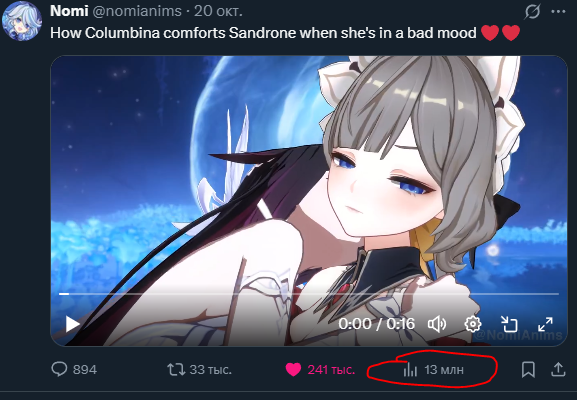View analytics via 13 млн bar chart icon
Image resolution: width=577 pixels, height=400 pixels.
pos(410,369)
